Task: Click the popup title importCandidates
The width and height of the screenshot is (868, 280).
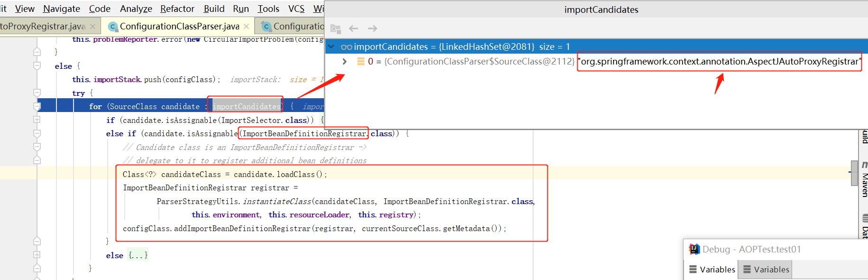Action: click(x=601, y=9)
